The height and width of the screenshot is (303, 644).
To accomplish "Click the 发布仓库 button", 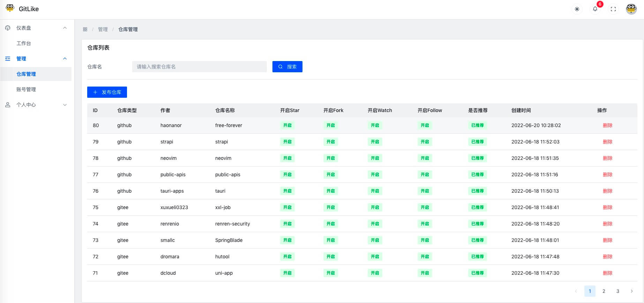I will pos(107,92).
